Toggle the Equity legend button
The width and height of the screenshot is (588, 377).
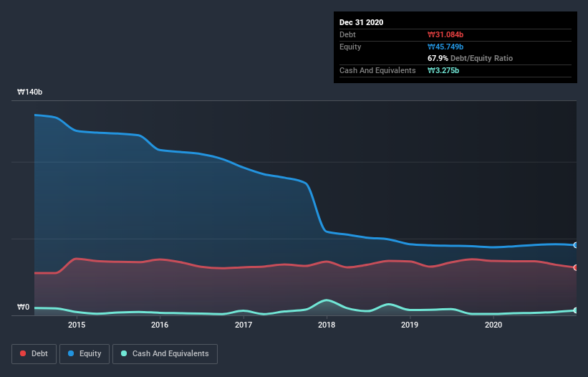[x=85, y=354]
